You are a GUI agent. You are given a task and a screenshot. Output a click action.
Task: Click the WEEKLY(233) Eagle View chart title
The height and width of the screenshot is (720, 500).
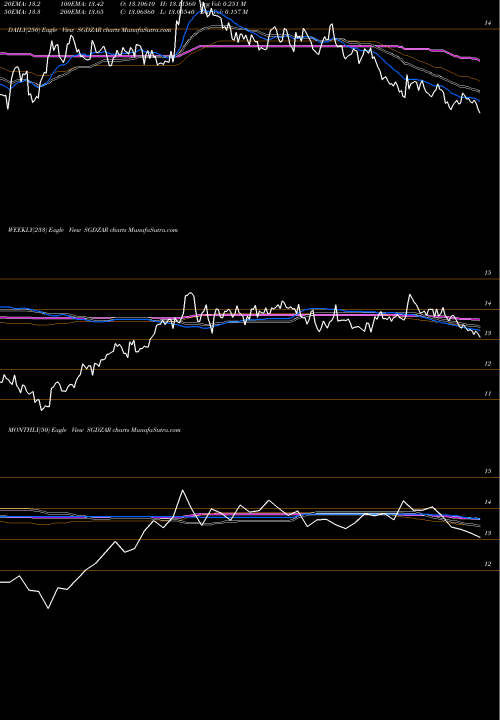click(93, 230)
